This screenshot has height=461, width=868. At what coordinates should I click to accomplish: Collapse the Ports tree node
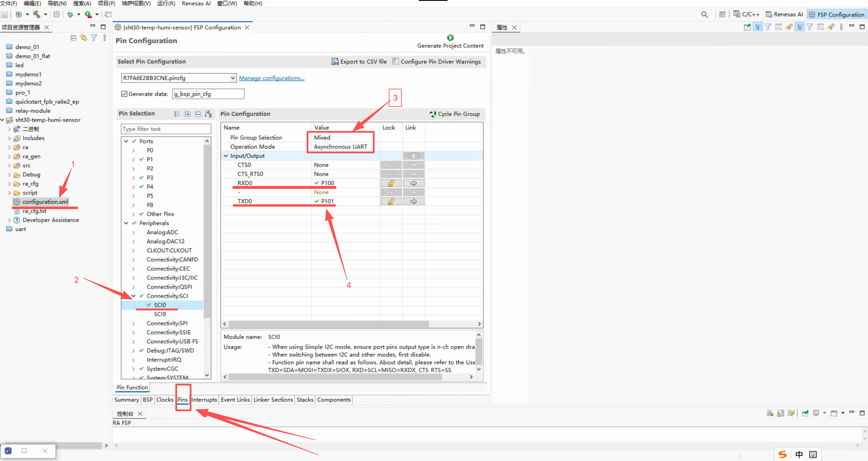coord(126,141)
